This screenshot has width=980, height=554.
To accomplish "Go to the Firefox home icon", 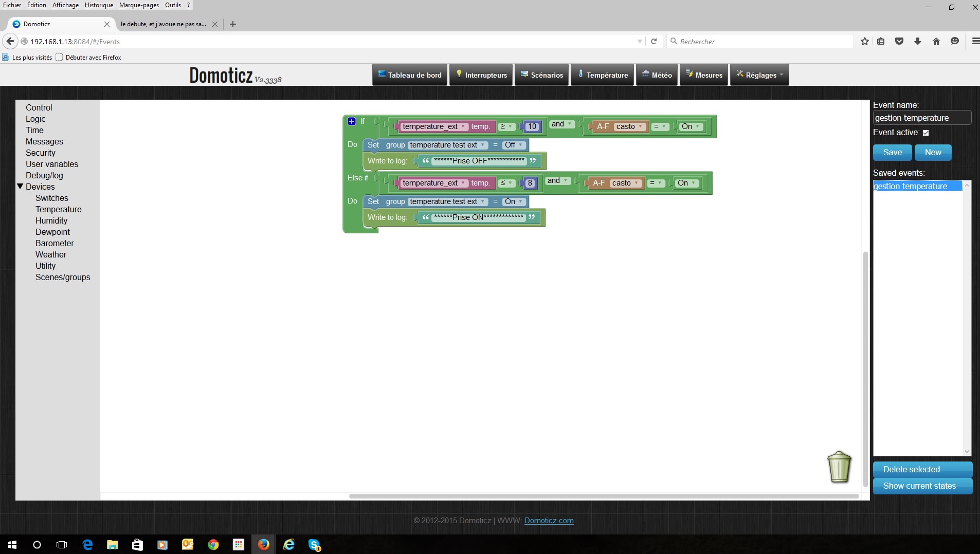I will pos(936,41).
